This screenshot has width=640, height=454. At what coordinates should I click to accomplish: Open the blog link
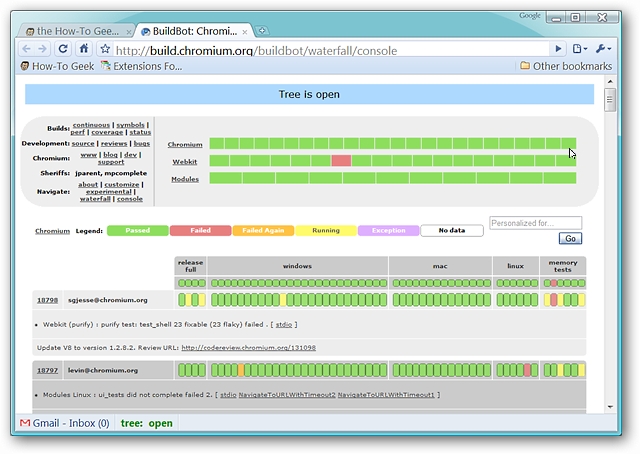[x=110, y=155]
